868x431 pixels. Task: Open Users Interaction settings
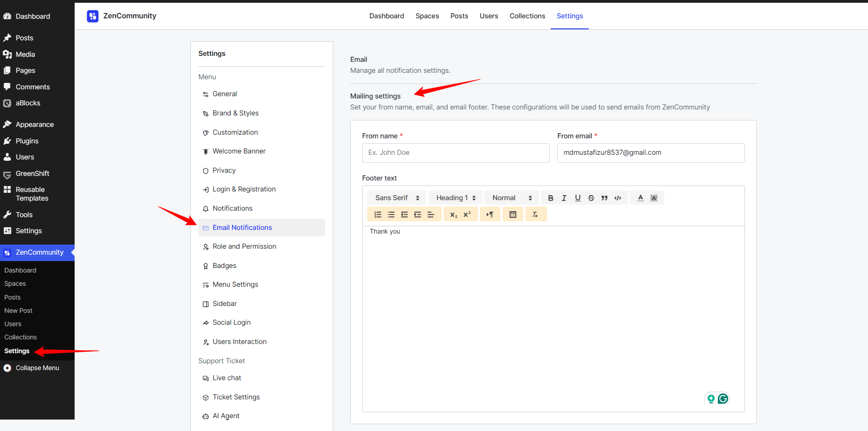point(261,342)
